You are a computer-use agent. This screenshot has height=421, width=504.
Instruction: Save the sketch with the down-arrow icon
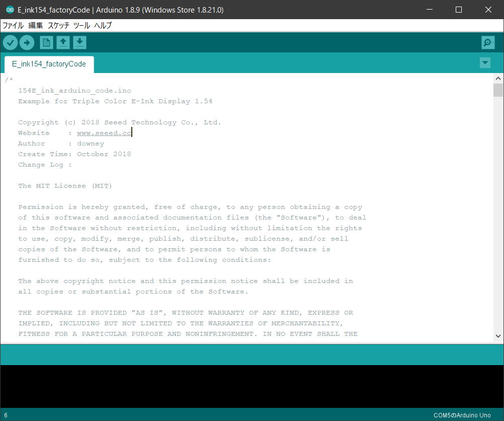79,42
